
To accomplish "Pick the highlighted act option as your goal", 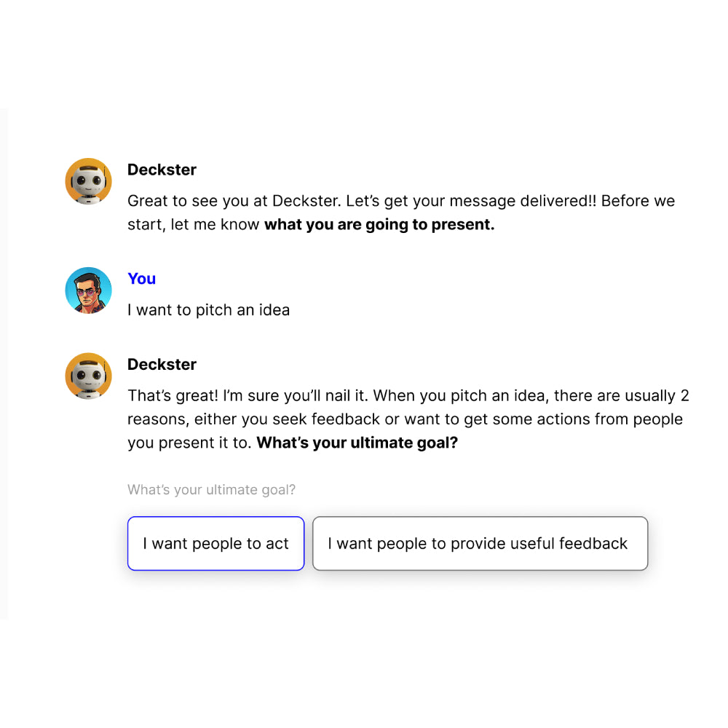I will click(215, 543).
